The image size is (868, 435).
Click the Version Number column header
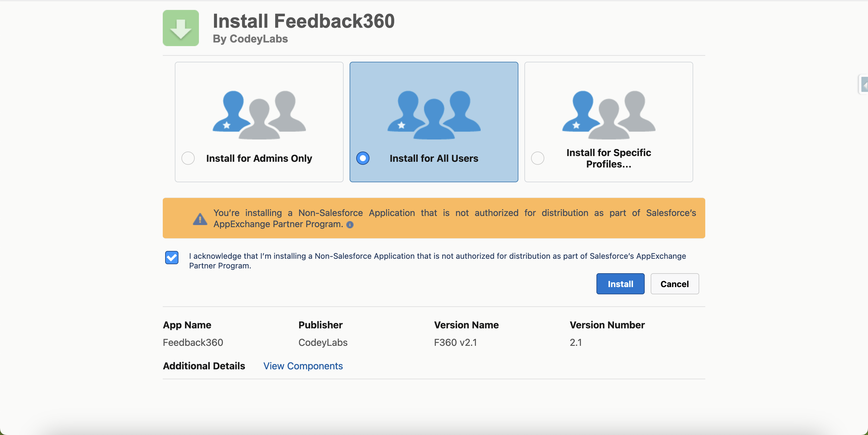607,324
